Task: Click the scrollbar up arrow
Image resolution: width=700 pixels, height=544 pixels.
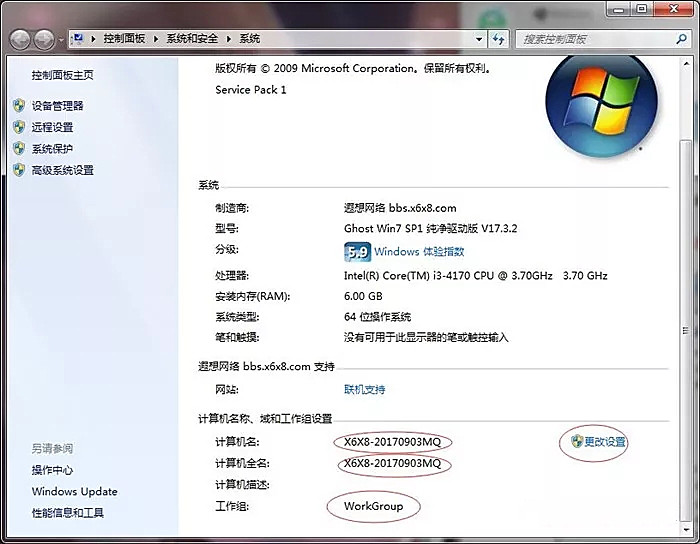Action: click(x=686, y=65)
